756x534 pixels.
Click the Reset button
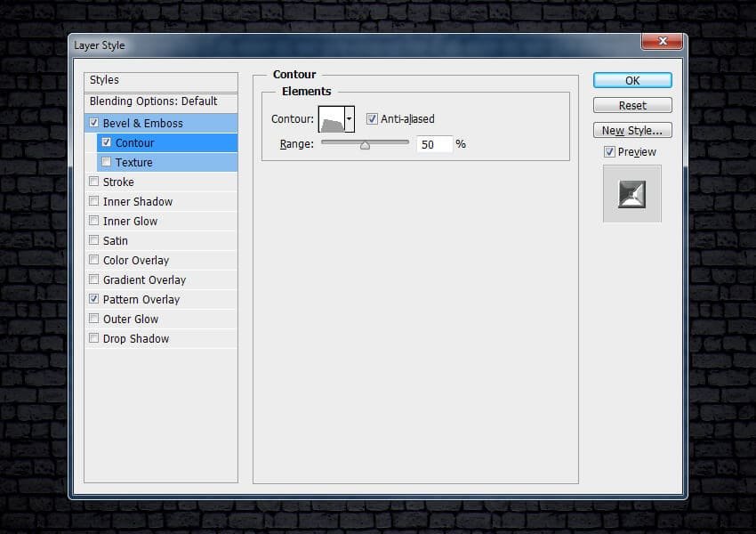[632, 105]
